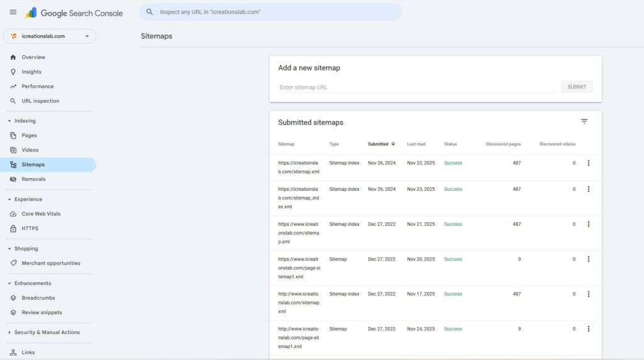Screen dimensions: 644x360
Task: Open more options for https://www sitemap.xml row
Action: (x=589, y=224)
